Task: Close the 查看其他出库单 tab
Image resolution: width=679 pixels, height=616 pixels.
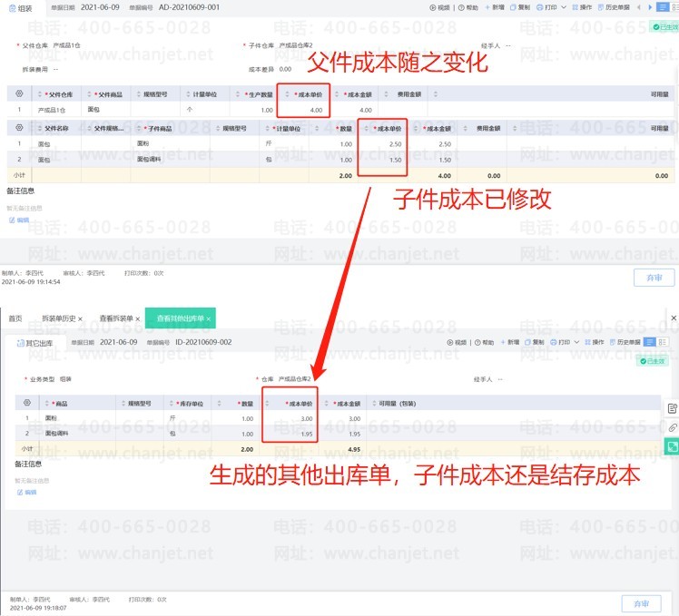Action: 208,318
